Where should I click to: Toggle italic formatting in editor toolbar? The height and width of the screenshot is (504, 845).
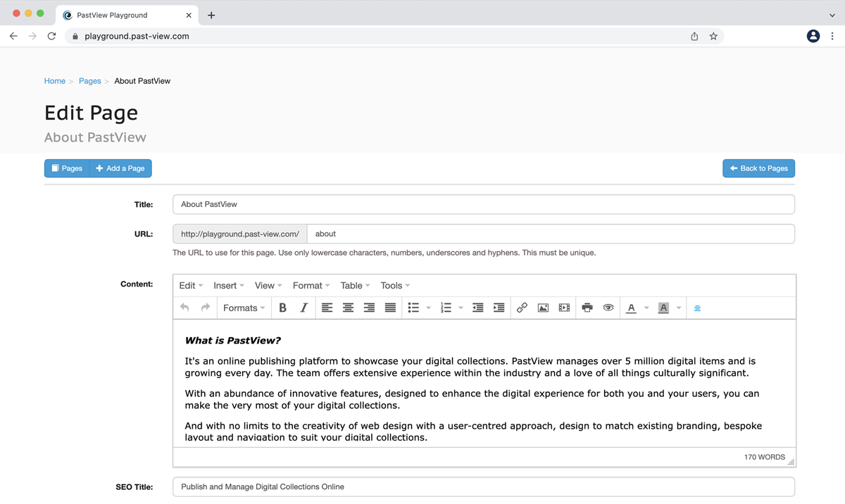pos(303,308)
